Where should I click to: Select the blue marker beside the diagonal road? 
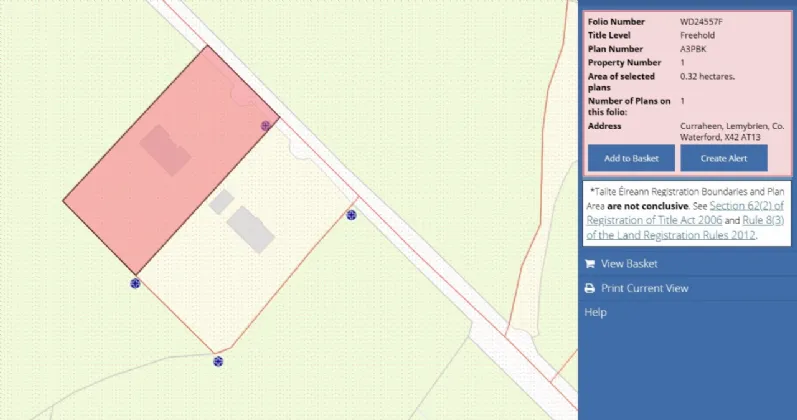click(x=351, y=215)
